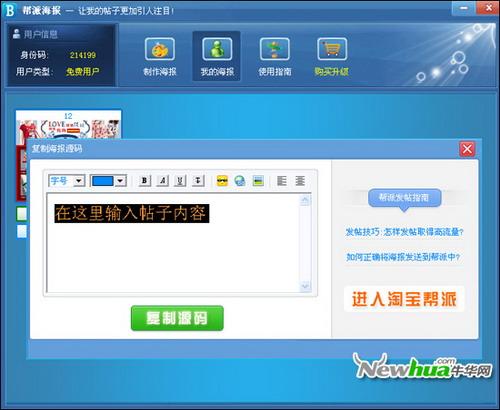Toggle bold formatting in the editor
Image resolution: width=500 pixels, height=410 pixels.
[x=144, y=181]
